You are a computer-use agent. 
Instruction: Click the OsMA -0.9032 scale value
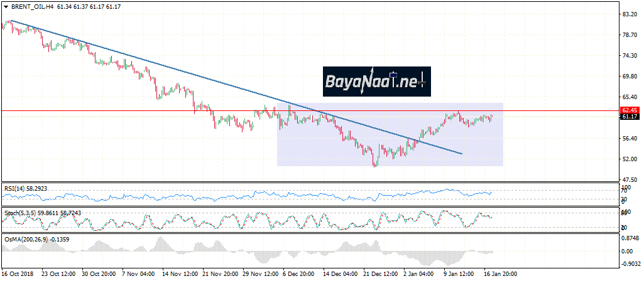630,264
